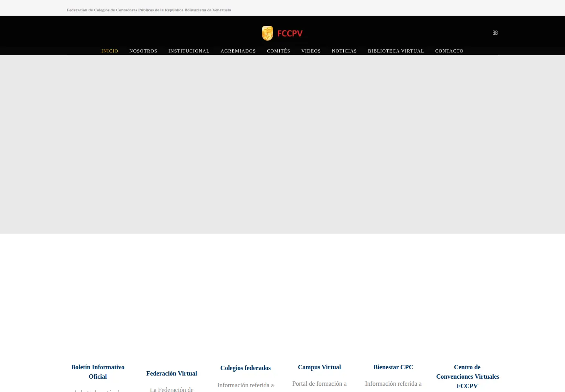Viewport: 565px width, 392px height.
Task: Click the top bar federation name text
Action: tap(149, 10)
